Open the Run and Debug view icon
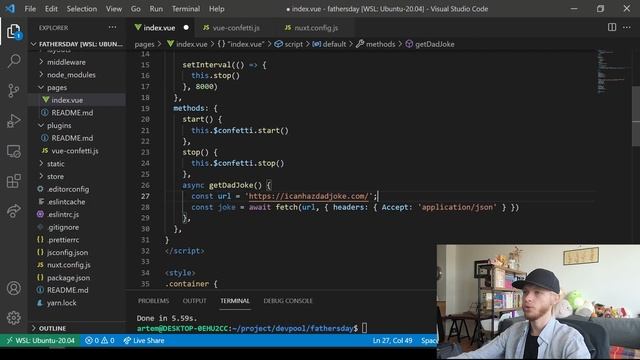This screenshot has height=360, width=640. coord(13,121)
